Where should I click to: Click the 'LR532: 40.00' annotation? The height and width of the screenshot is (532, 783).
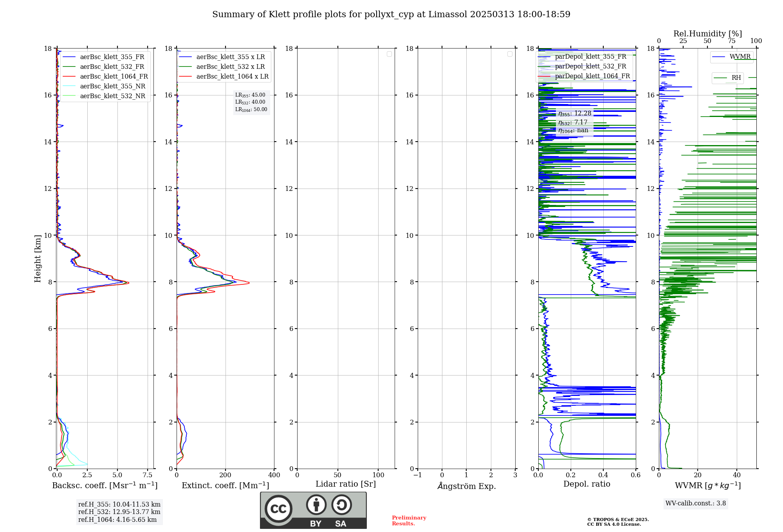[250, 102]
